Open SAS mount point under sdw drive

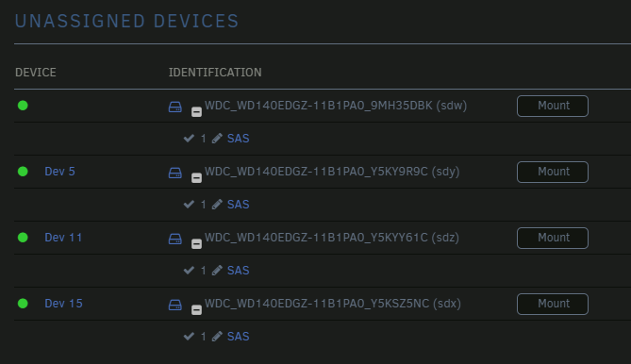(239, 139)
